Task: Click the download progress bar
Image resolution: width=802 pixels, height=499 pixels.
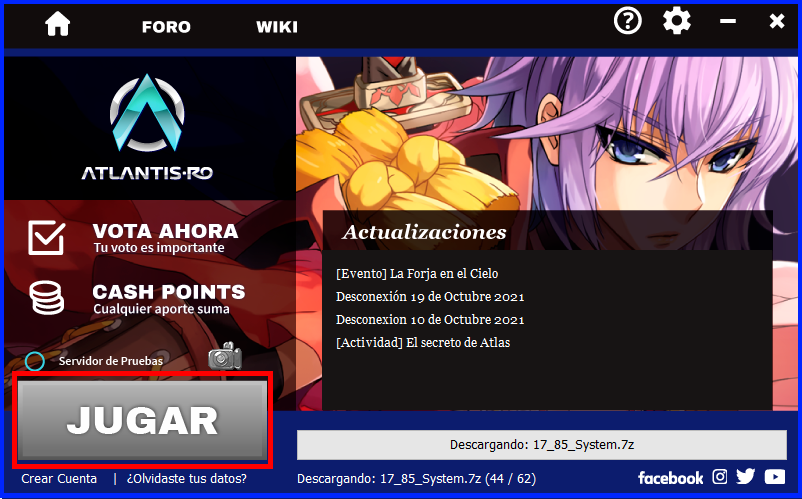Action: [542, 445]
